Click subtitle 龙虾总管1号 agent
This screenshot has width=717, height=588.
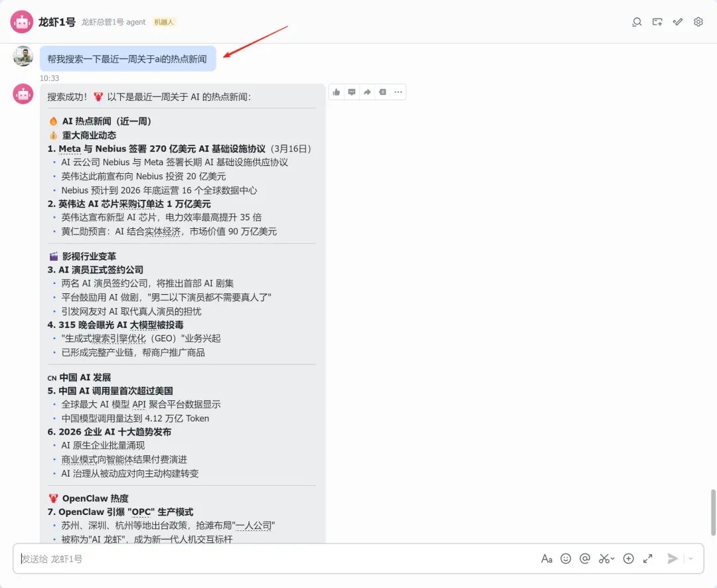coord(114,22)
